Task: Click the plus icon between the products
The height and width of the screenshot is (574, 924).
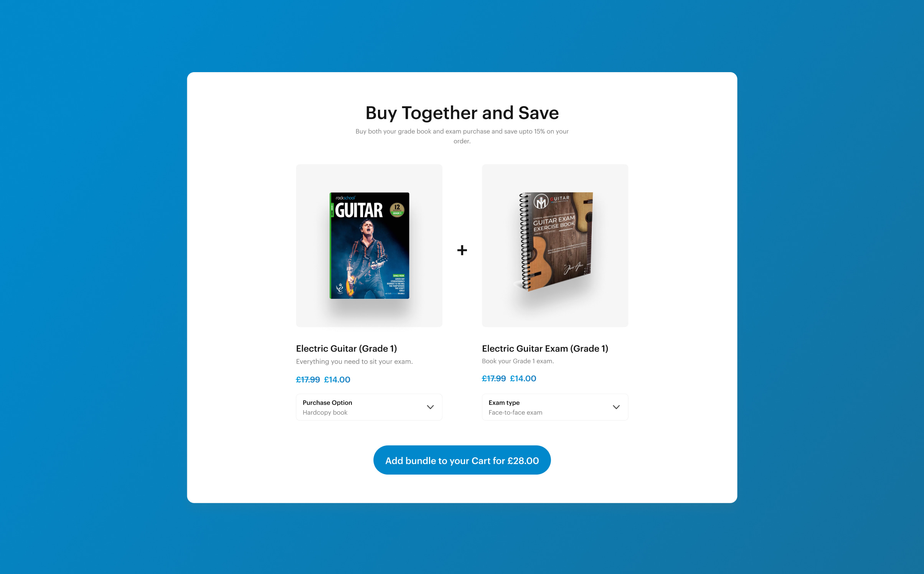Action: 462,250
